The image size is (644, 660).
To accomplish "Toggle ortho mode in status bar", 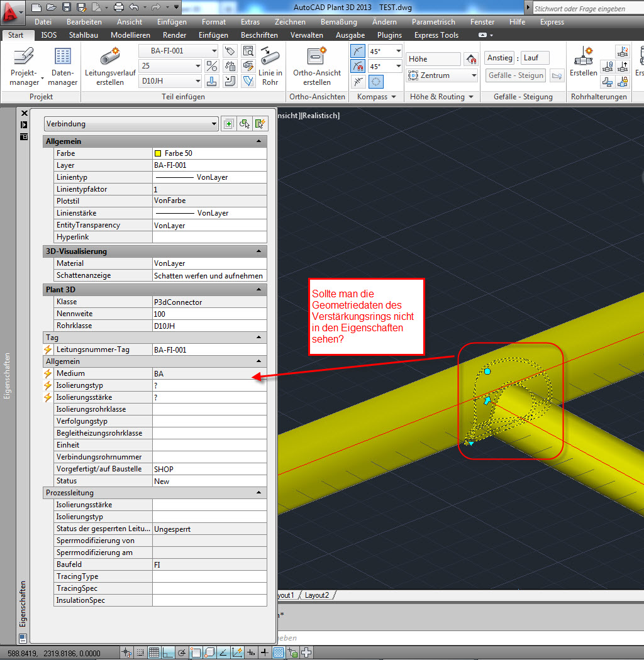I will pos(168,653).
